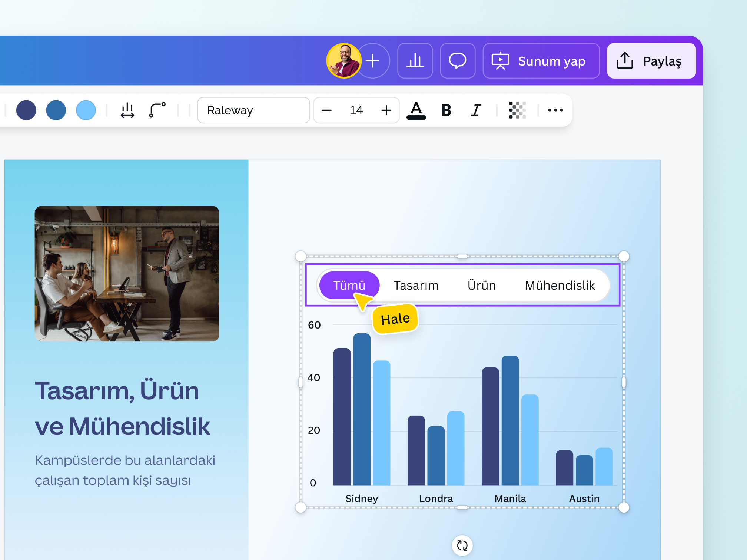Select the medium blue color swatch
Screen dimensions: 747x560
point(56,110)
